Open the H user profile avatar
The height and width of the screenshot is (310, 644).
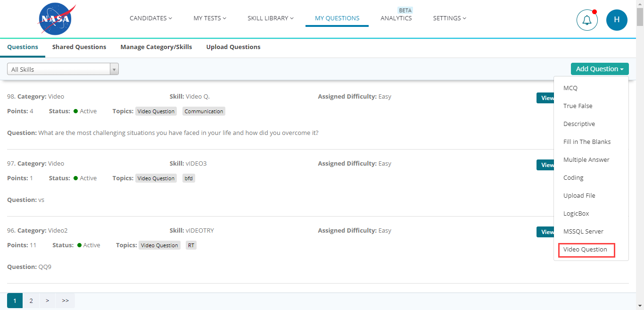point(617,20)
